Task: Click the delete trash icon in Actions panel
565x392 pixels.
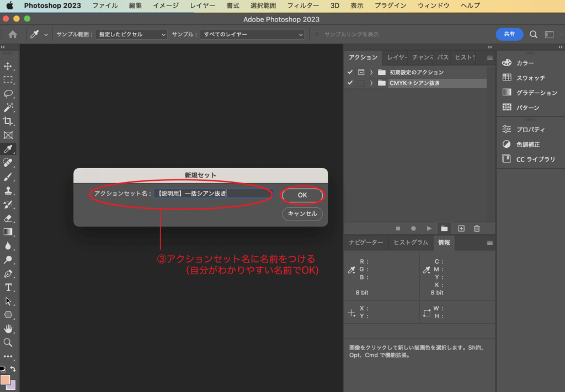Action: click(477, 229)
